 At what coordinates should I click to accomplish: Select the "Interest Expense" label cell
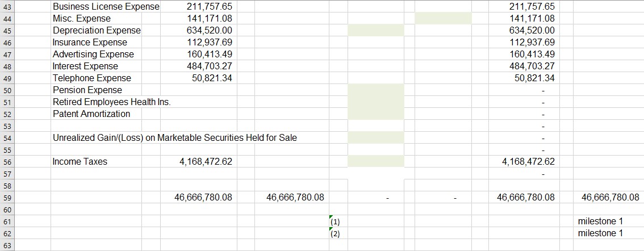[97, 66]
